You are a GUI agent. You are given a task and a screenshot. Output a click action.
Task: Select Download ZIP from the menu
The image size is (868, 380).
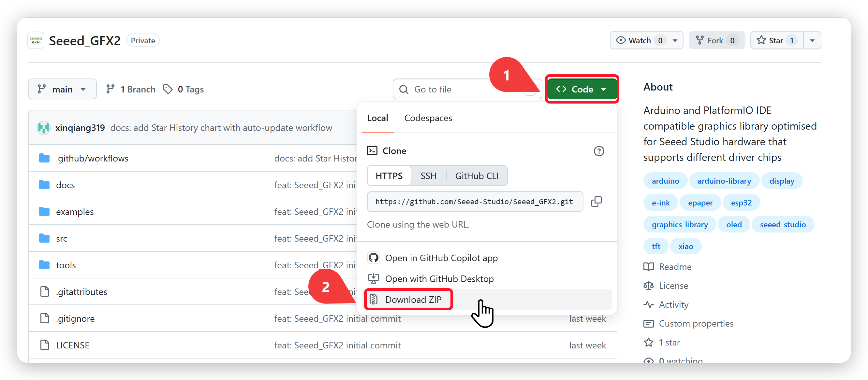[x=488, y=300]
